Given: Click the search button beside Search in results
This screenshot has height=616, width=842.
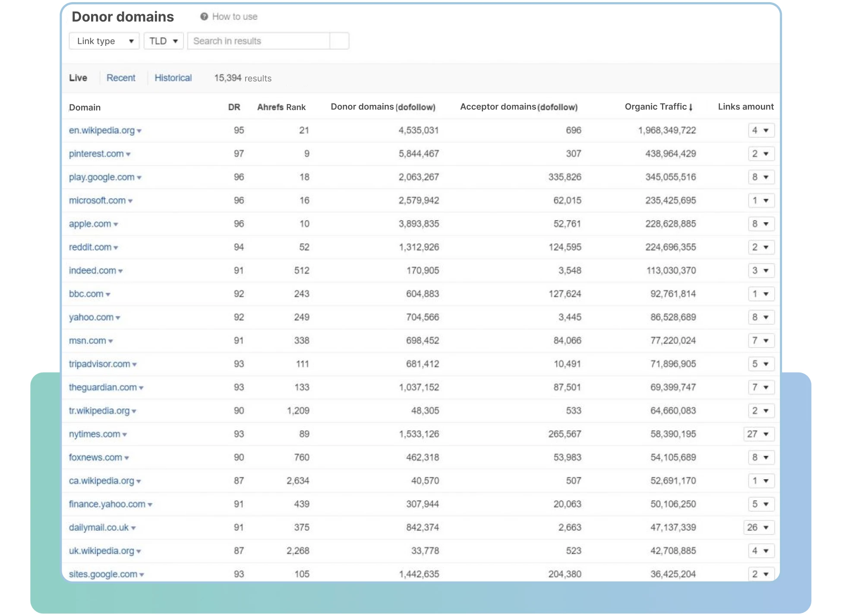Looking at the screenshot, I should tap(339, 41).
